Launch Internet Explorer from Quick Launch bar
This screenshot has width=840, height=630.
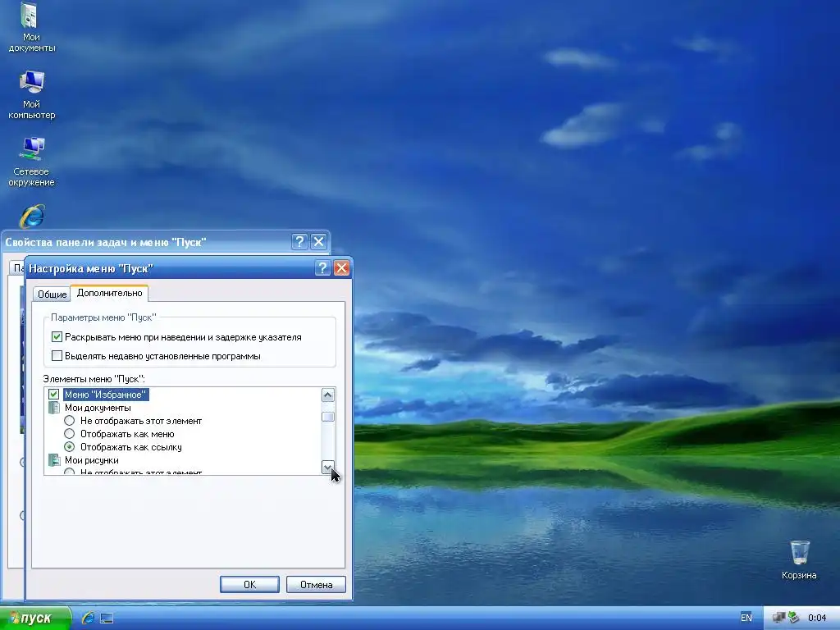[x=88, y=618]
